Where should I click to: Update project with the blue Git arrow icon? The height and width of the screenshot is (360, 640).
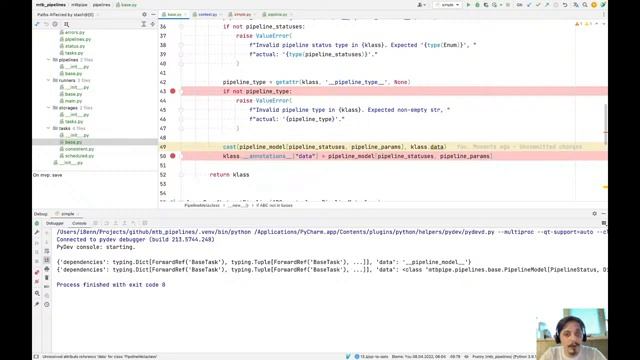(529, 5)
